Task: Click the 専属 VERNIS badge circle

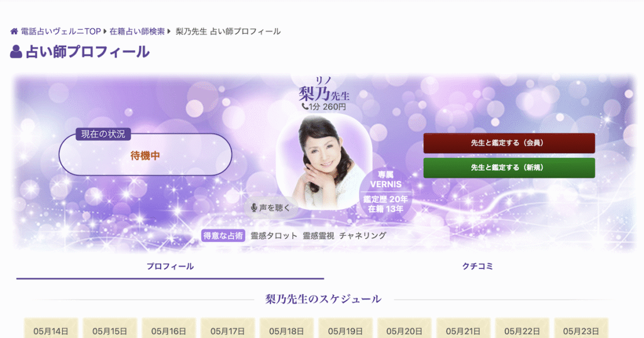Action: tap(386, 192)
